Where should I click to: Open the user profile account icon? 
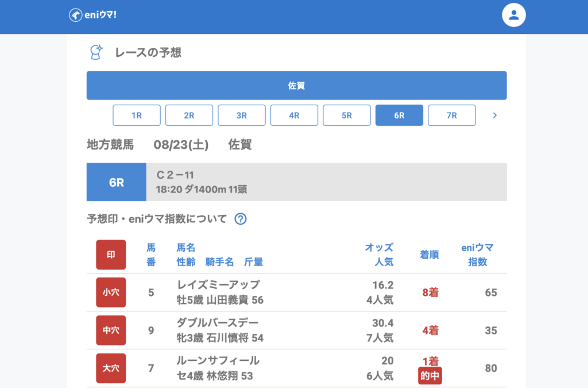click(514, 16)
